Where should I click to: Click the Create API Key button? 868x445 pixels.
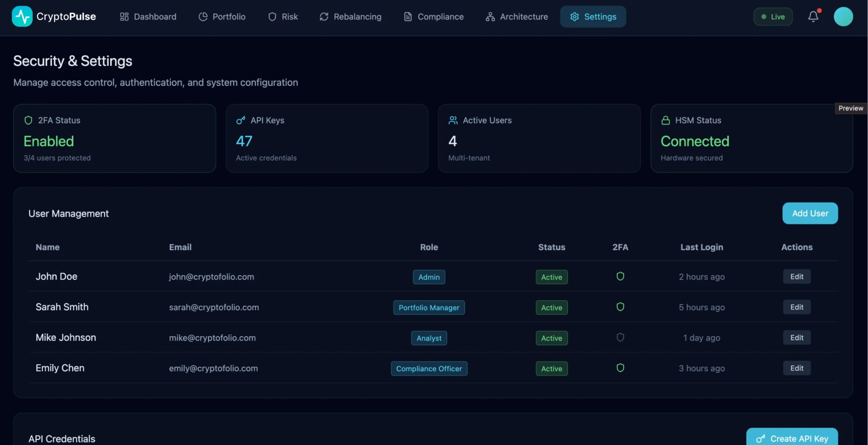[792, 438]
